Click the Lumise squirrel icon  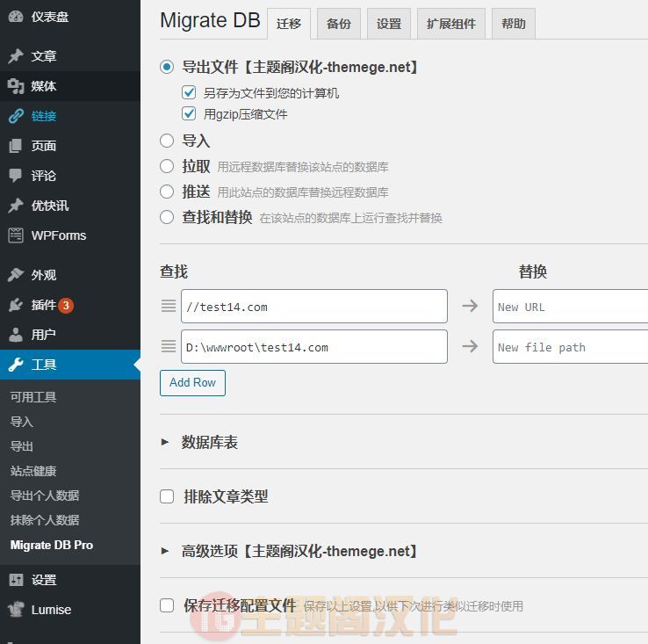(16, 610)
